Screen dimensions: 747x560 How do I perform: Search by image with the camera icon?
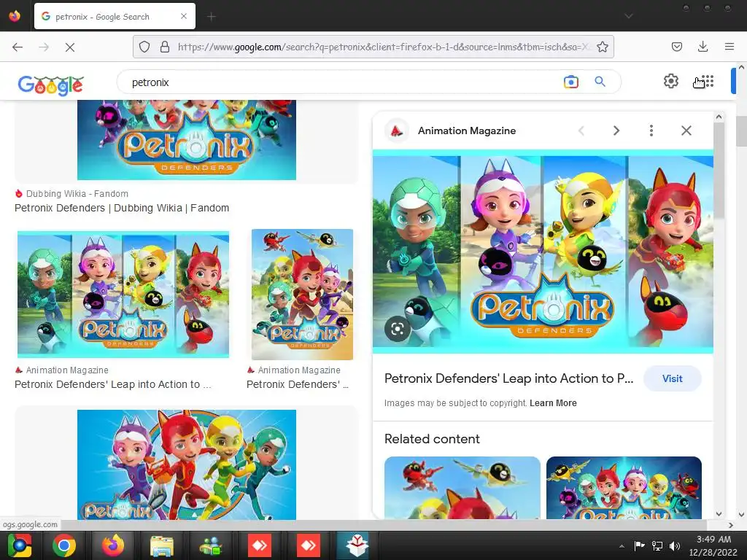(570, 82)
